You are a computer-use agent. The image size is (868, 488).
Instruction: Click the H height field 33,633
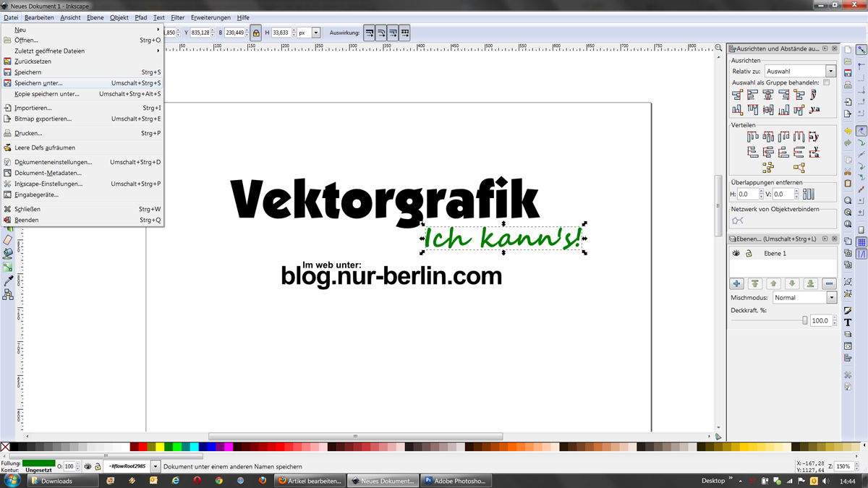284,33
